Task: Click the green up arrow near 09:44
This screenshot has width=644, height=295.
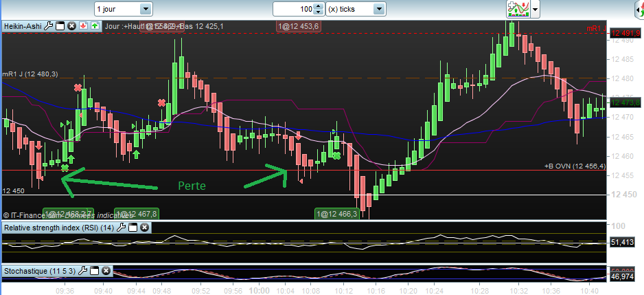Action: pyautogui.click(x=136, y=155)
